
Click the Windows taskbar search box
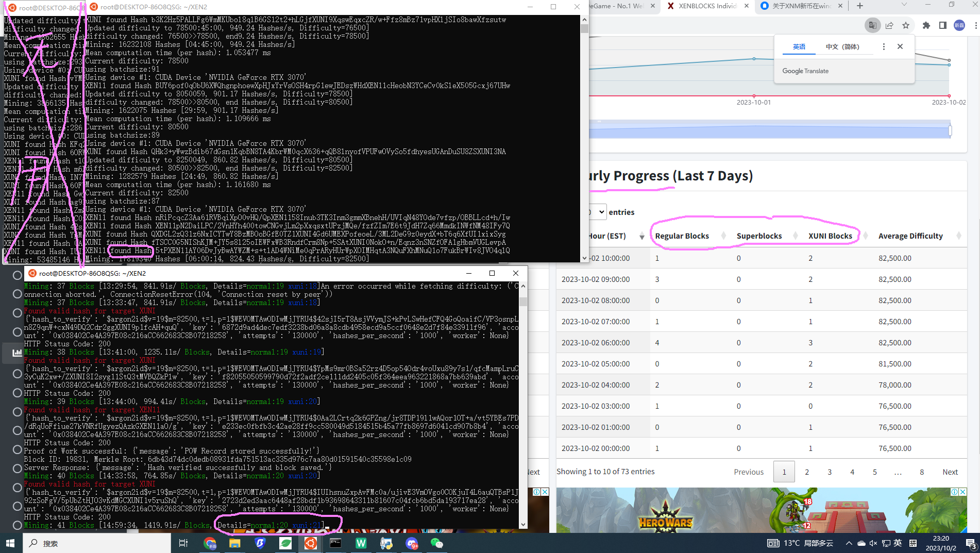pos(97,543)
